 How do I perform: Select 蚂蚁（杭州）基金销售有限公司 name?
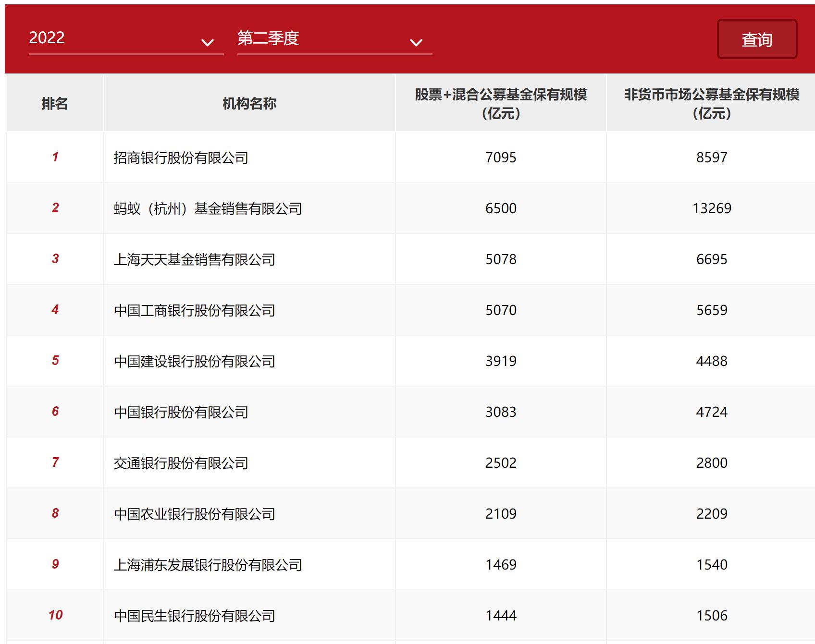(208, 208)
